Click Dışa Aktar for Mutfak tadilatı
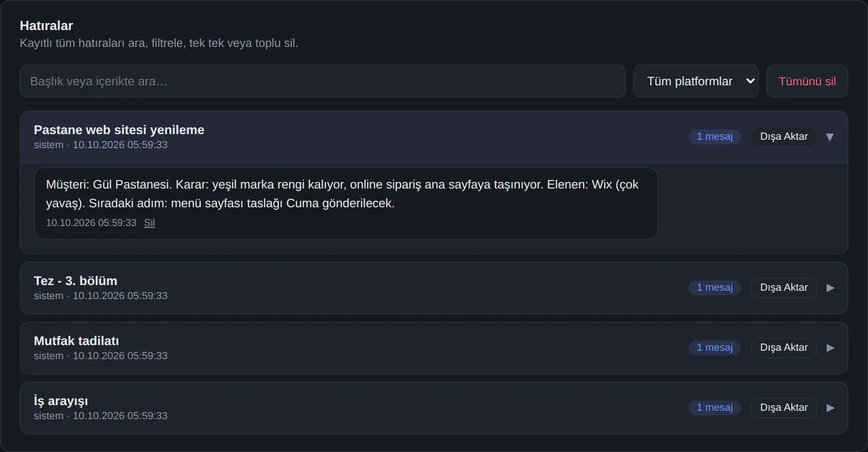 pos(783,348)
